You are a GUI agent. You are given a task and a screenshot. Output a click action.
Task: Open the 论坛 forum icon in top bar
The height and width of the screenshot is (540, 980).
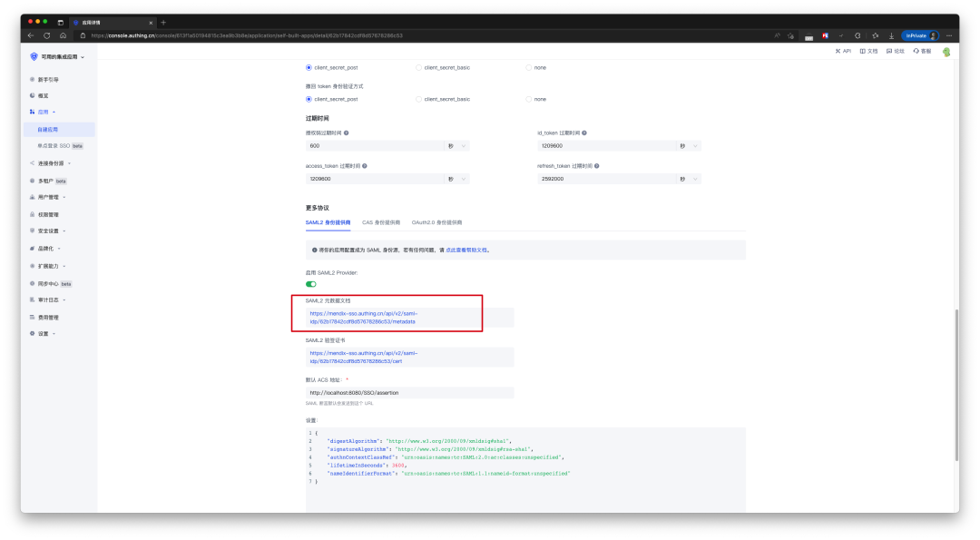[x=888, y=51]
